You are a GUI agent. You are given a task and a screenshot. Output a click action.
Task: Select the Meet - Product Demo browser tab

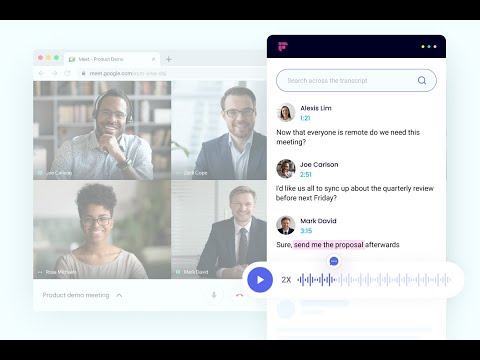pyautogui.click(x=112, y=59)
